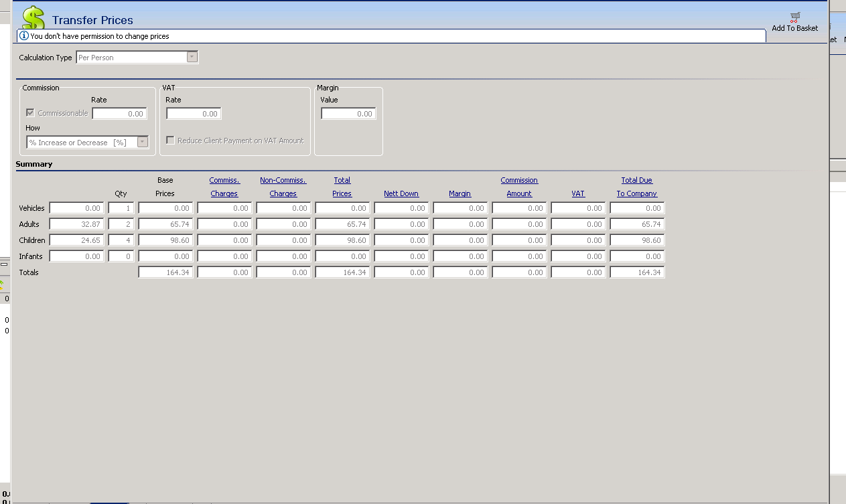Click the blue info icon in permission message
This screenshot has height=504, width=846.
pyautogui.click(x=24, y=36)
